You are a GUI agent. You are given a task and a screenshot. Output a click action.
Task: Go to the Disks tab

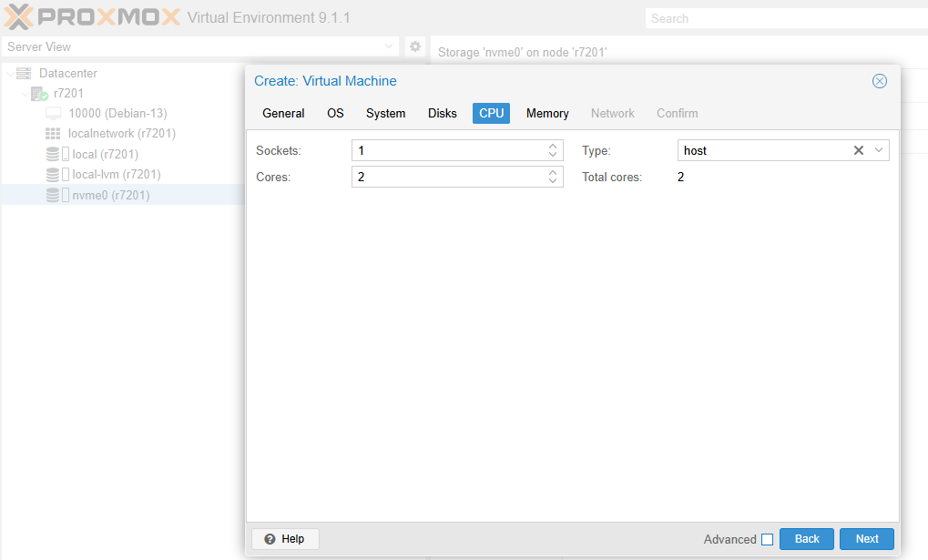coord(443,113)
